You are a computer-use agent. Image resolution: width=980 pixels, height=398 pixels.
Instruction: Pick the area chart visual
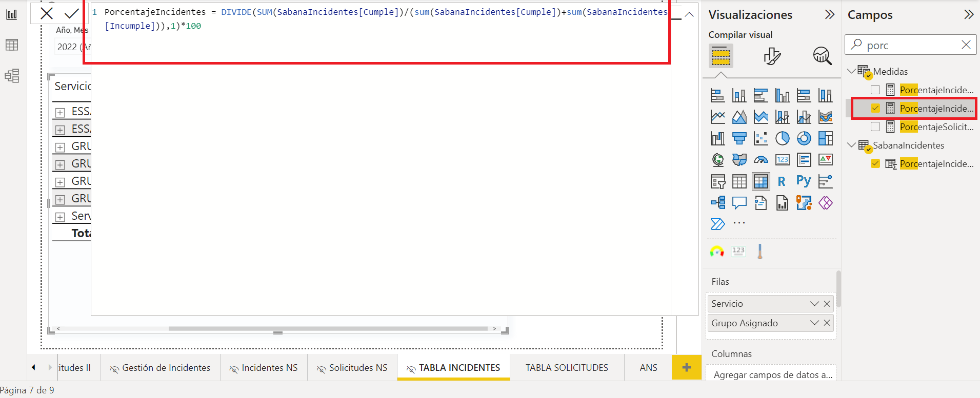[739, 117]
